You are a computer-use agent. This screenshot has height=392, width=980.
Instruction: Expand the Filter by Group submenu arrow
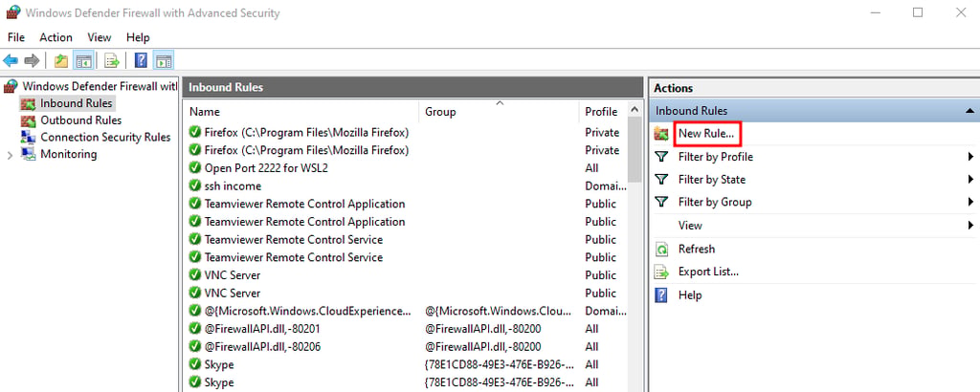click(970, 203)
